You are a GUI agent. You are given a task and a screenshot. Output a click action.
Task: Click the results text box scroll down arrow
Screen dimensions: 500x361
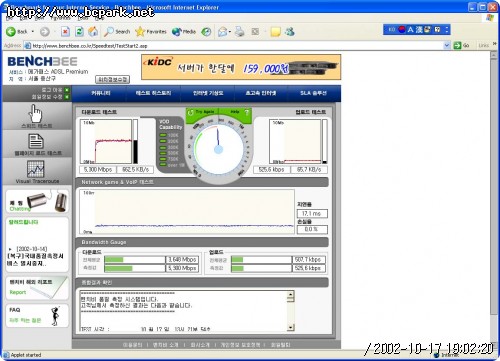coord(291,327)
